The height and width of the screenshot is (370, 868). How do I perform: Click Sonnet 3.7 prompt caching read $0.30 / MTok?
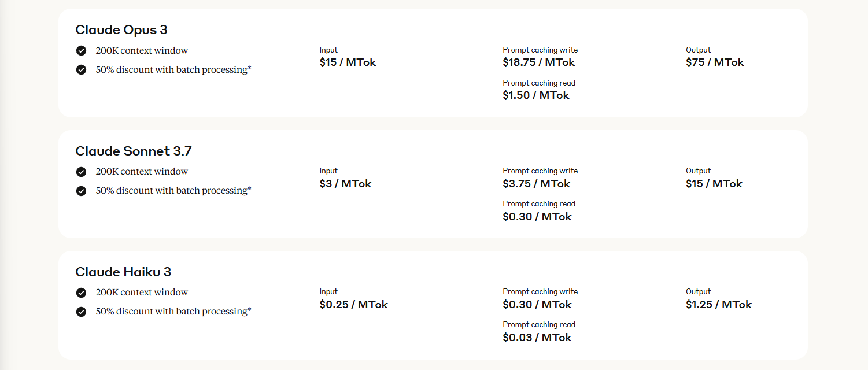pos(537,217)
